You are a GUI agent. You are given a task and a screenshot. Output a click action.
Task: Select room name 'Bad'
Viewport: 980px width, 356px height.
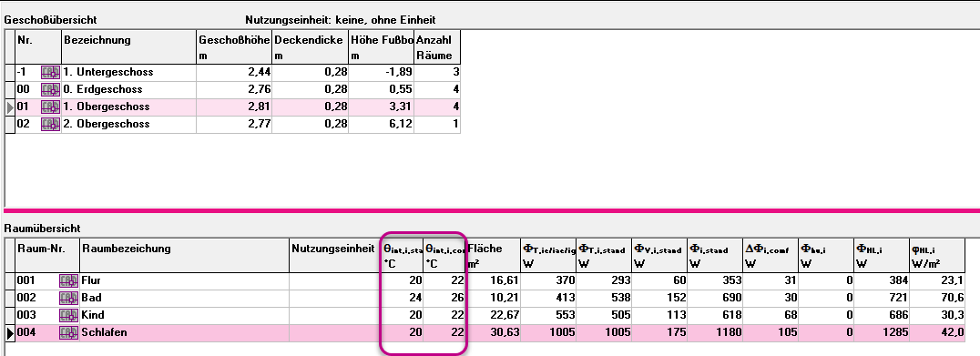[91, 298]
